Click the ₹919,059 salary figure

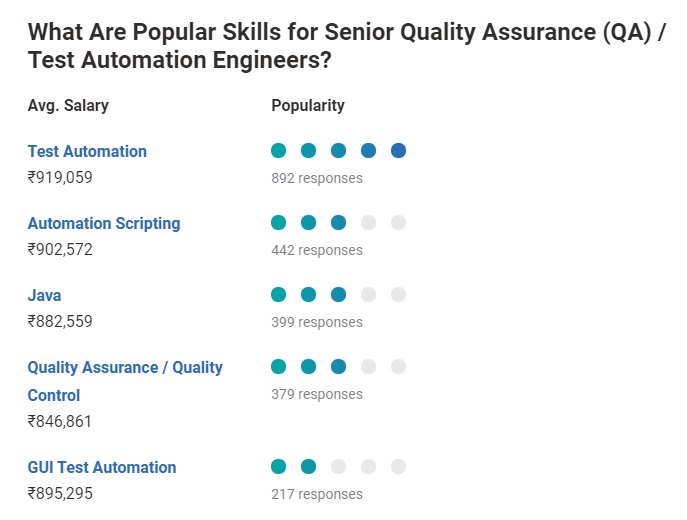click(x=60, y=178)
